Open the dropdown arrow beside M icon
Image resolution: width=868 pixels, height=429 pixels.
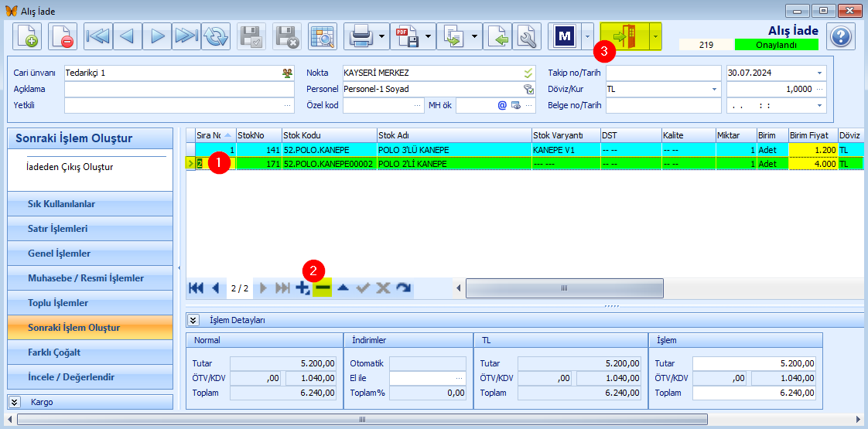point(586,37)
